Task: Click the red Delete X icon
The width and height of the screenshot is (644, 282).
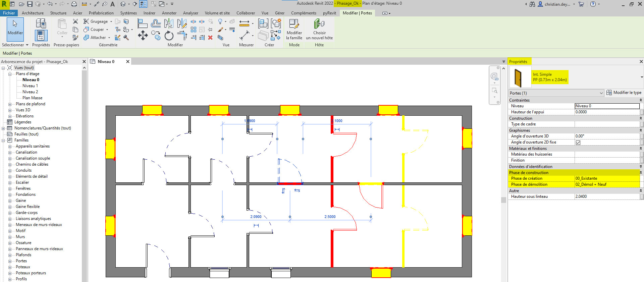Action: tap(210, 38)
